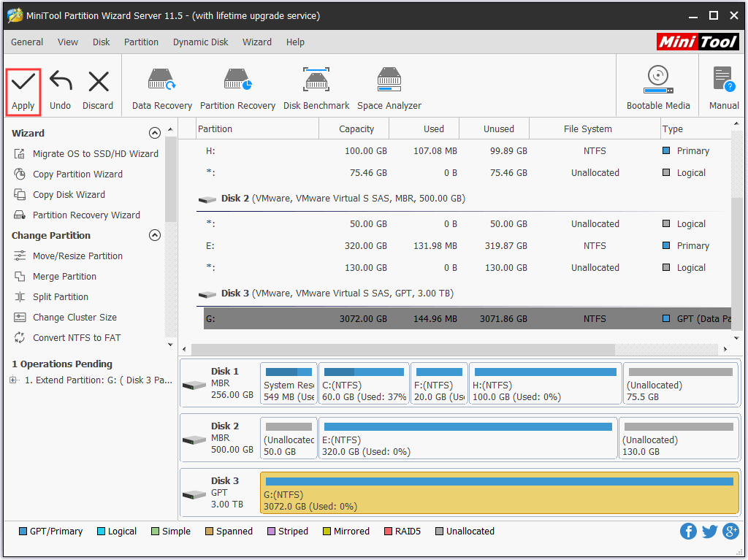This screenshot has height=560, width=748.
Task: Select 50.0 GB unallocated block on Disk 2
Action: [x=289, y=439]
